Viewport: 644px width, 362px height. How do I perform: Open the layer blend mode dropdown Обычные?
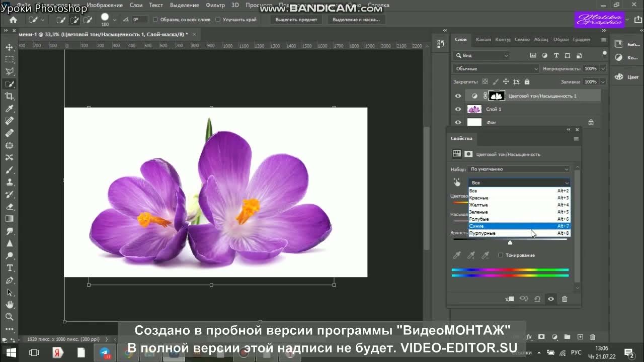pos(496,68)
